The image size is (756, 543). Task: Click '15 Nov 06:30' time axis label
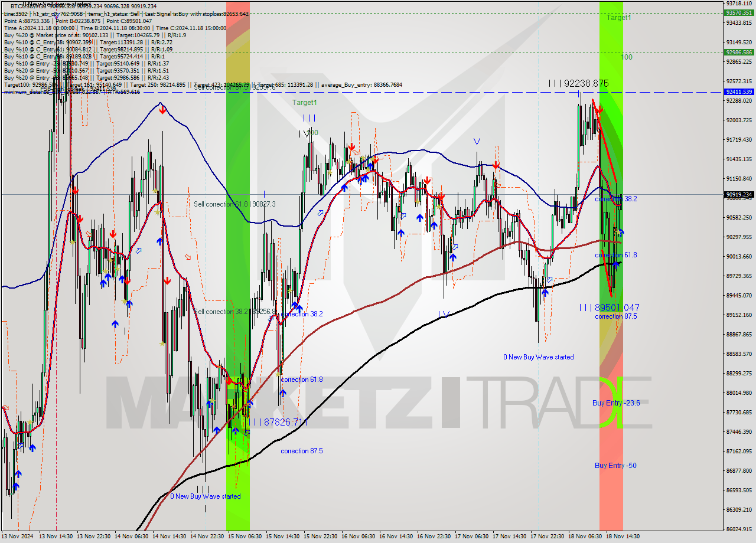[245, 536]
